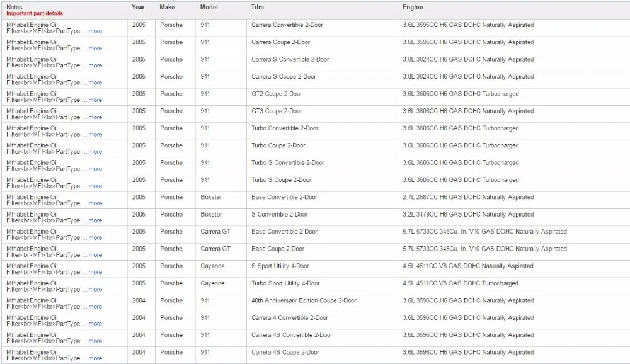This screenshot has height=364, width=630.
Task: Click 'more' in GT2 Coupe 2-Door row
Action: click(x=95, y=100)
